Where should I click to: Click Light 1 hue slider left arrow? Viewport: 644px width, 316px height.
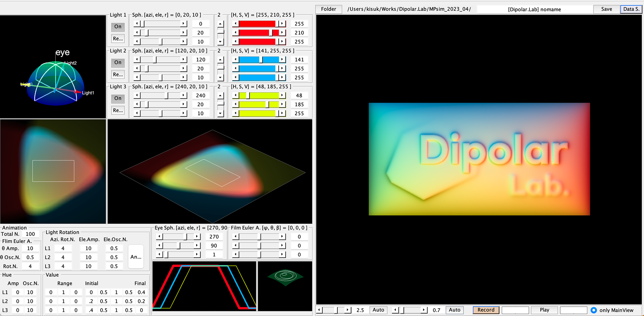[235, 24]
